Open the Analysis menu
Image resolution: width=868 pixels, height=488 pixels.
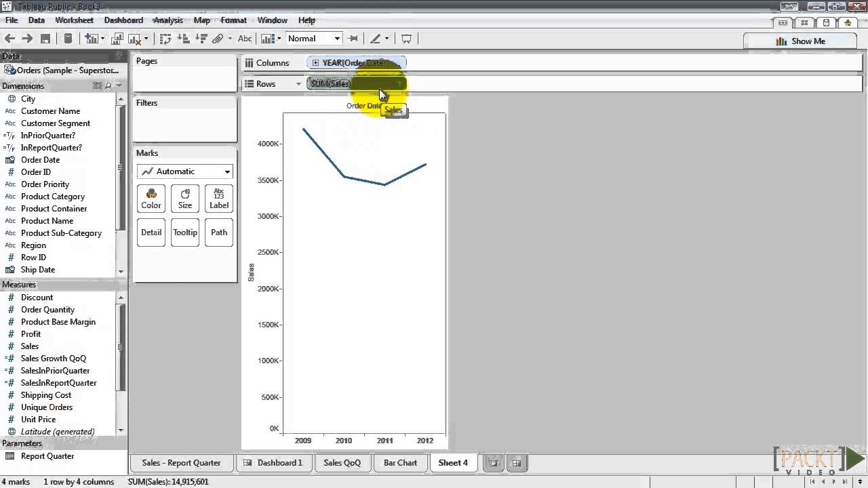(x=168, y=20)
